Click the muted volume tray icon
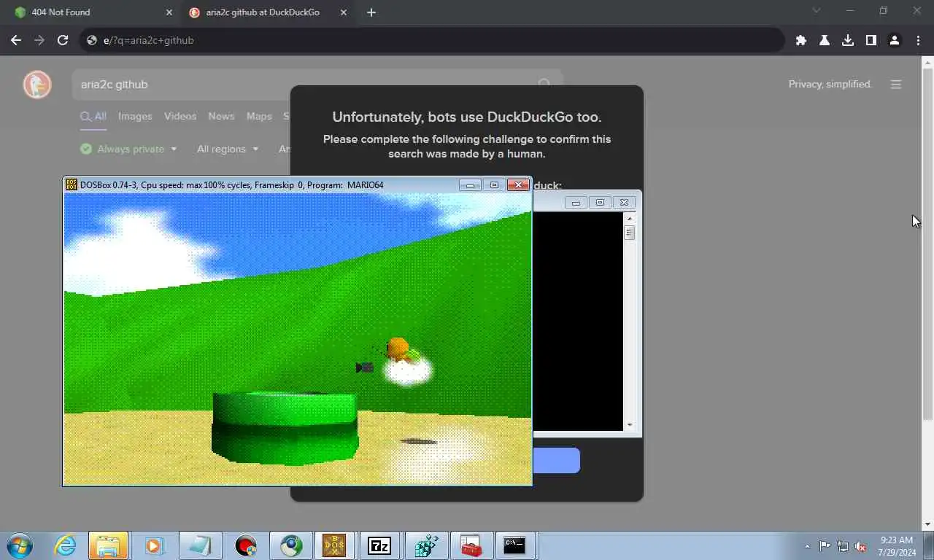934x560 pixels. [x=860, y=546]
